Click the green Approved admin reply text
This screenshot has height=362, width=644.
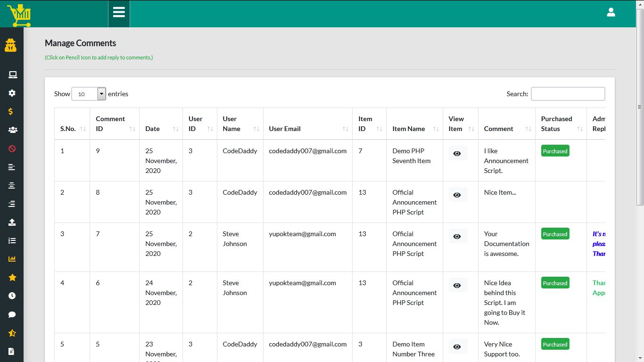click(x=601, y=288)
